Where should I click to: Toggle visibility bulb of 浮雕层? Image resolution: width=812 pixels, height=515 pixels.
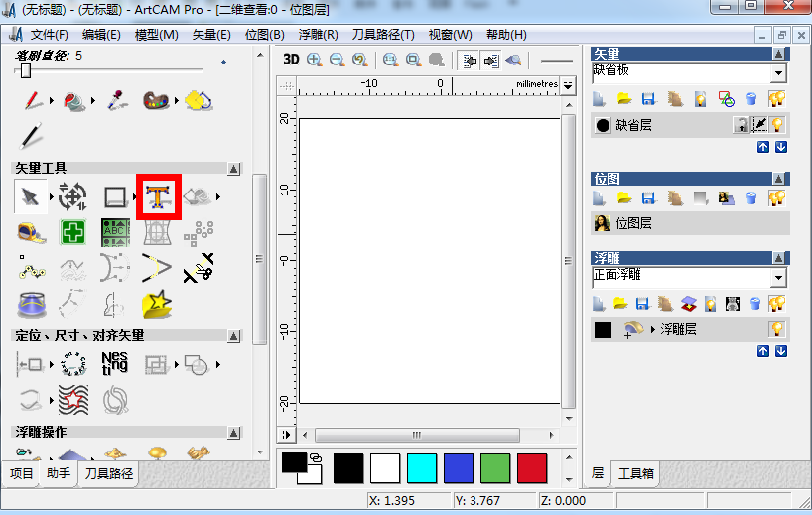pyautogui.click(x=777, y=329)
